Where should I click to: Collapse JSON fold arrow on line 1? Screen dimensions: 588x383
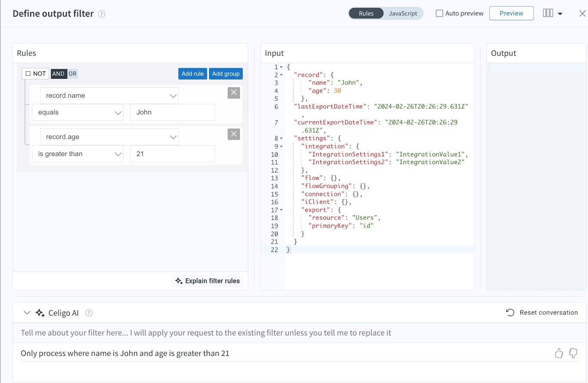281,67
